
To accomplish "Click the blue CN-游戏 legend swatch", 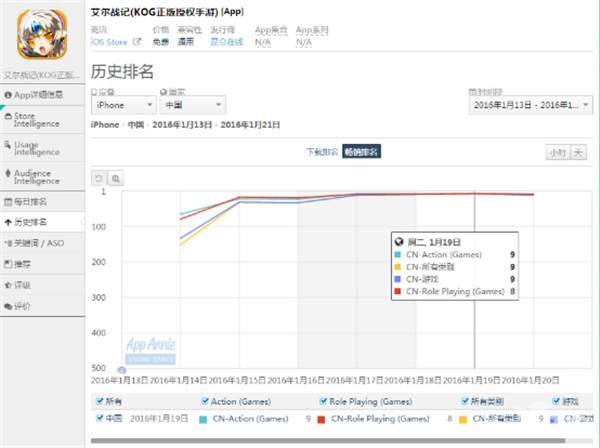I will coord(554,420).
